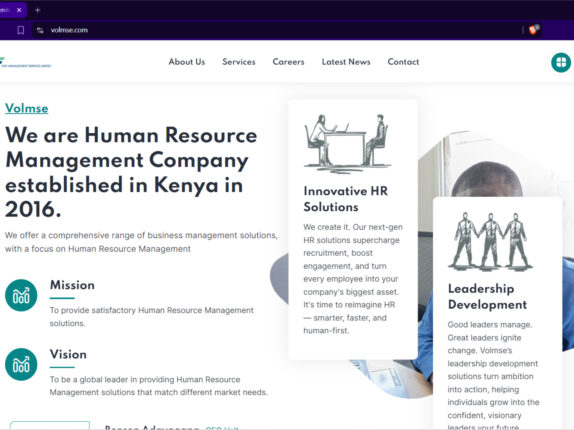Image resolution: width=574 pixels, height=430 pixels.
Task: Click text 'We create it. Our next-gen'
Action: pyautogui.click(x=353, y=227)
